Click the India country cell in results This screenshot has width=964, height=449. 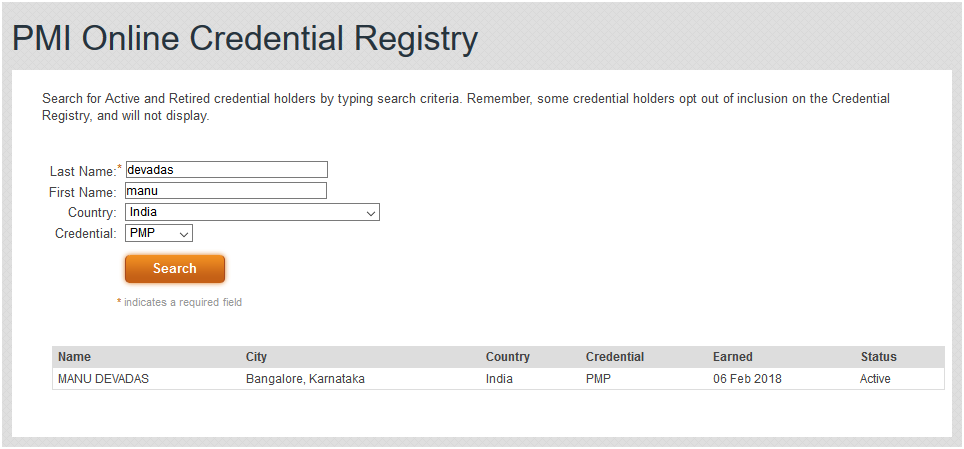click(499, 379)
